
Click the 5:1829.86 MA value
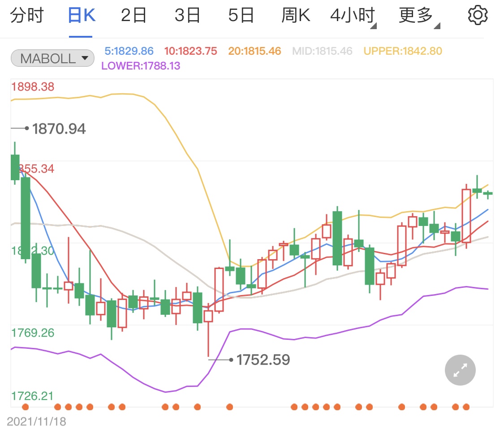129,51
